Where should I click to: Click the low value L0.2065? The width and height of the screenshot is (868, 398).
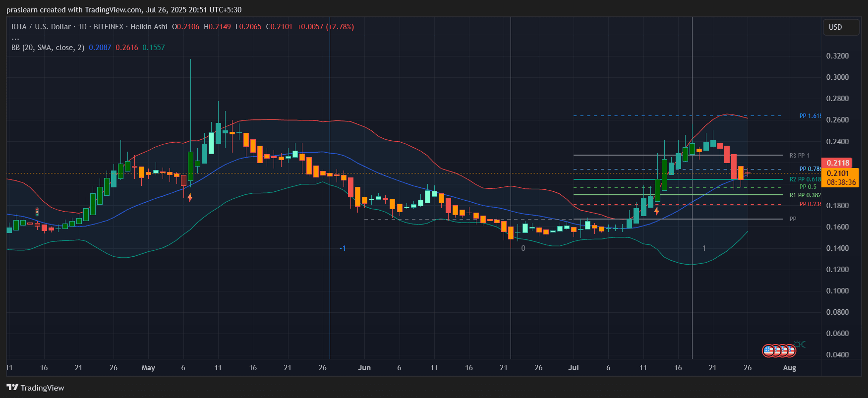point(248,27)
